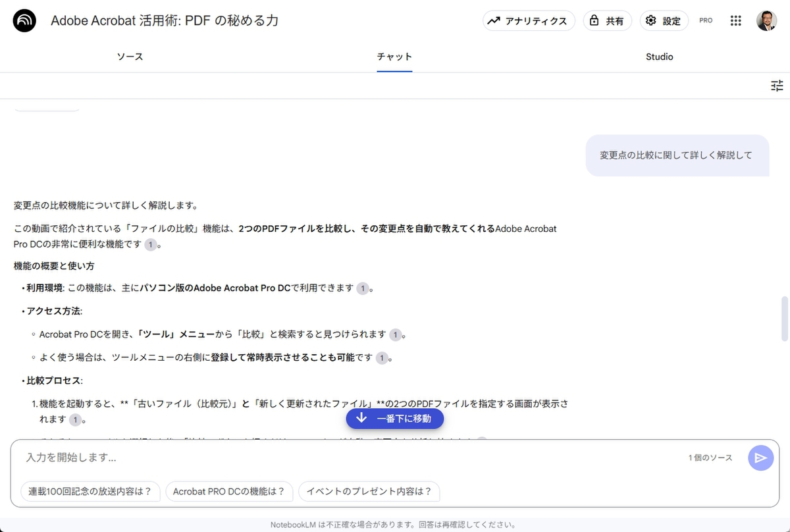Switch to the チャット tab
790x532 pixels.
(394, 57)
